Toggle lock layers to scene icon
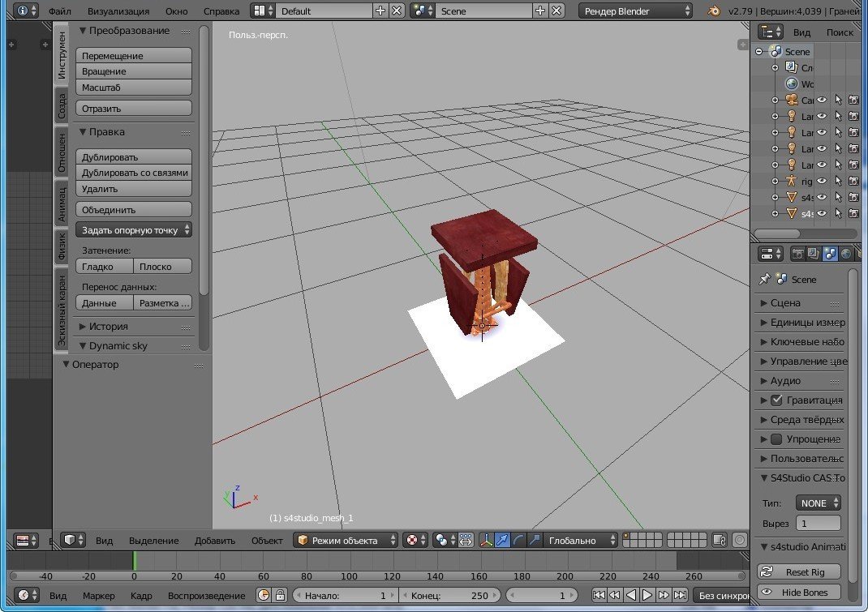 pyautogui.click(x=719, y=540)
